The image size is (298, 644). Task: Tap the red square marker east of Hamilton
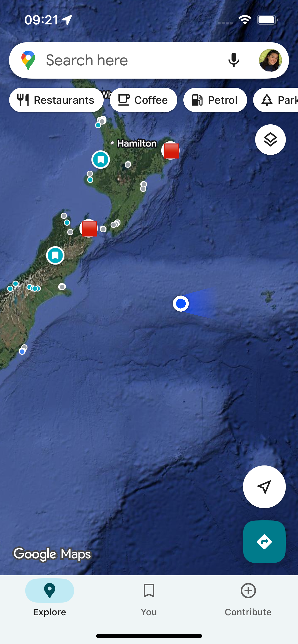pos(171,151)
